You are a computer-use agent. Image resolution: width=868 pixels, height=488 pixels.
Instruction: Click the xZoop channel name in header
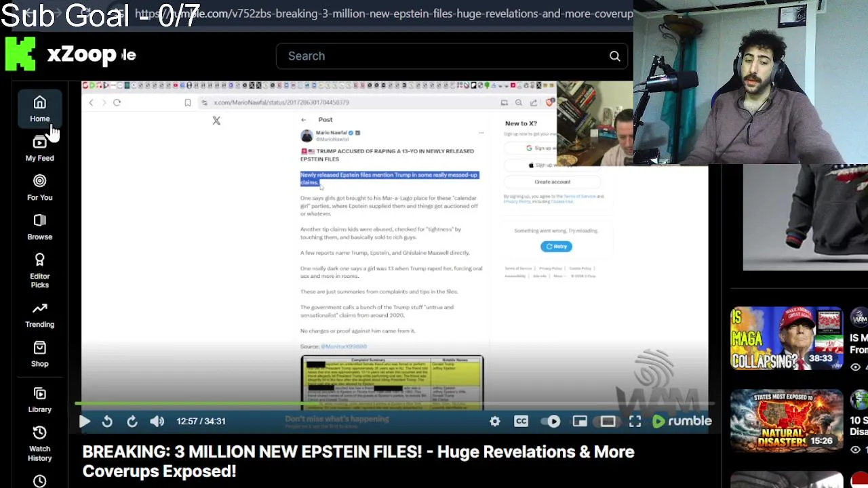coord(81,55)
